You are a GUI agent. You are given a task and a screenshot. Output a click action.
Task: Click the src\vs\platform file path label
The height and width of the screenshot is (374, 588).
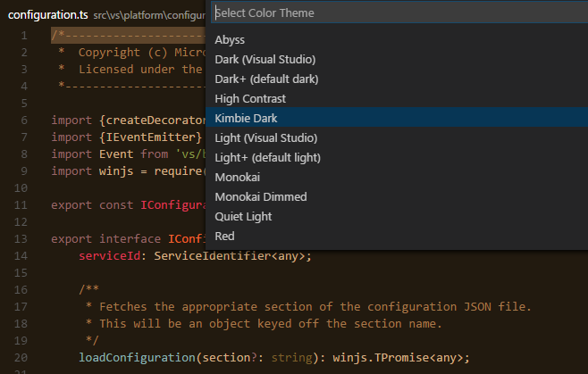click(x=147, y=16)
